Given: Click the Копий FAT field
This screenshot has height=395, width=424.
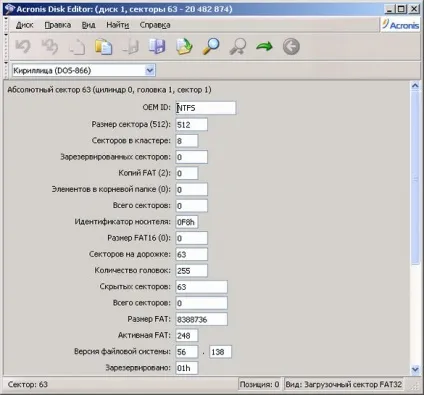Looking at the screenshot, I should click(x=187, y=173).
